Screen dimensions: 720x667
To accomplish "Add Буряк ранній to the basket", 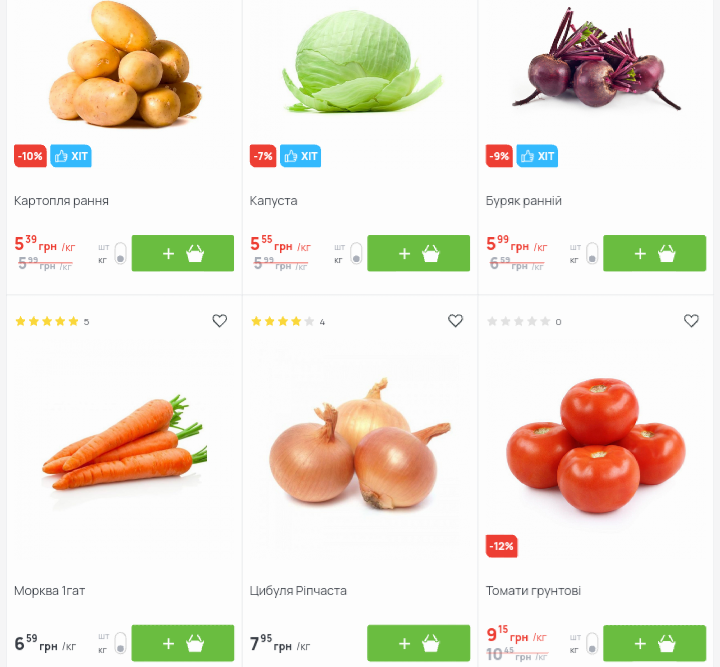I will [654, 253].
